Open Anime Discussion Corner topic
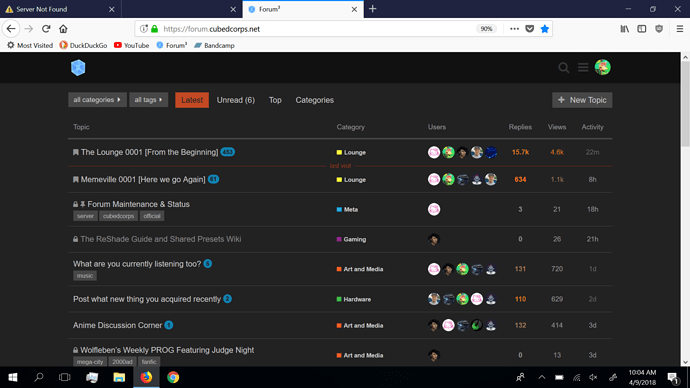This screenshot has width=690, height=388. pyautogui.click(x=117, y=326)
